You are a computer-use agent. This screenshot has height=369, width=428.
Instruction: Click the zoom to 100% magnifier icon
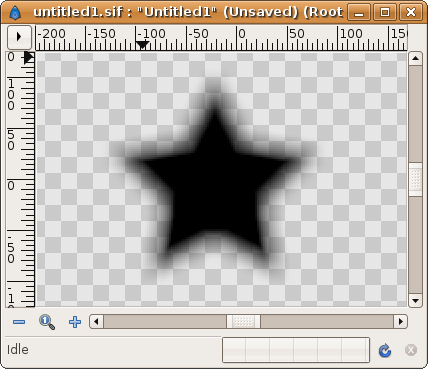click(47, 322)
